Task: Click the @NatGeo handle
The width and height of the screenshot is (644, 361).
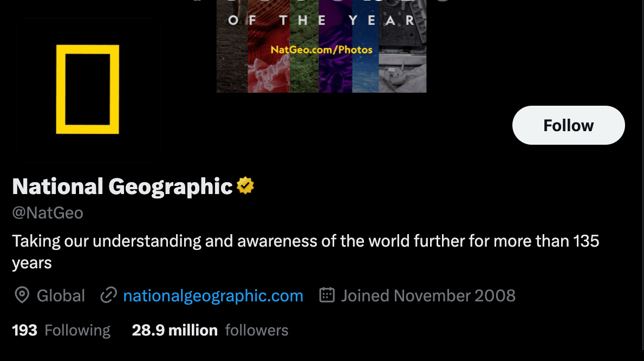Action: point(48,213)
